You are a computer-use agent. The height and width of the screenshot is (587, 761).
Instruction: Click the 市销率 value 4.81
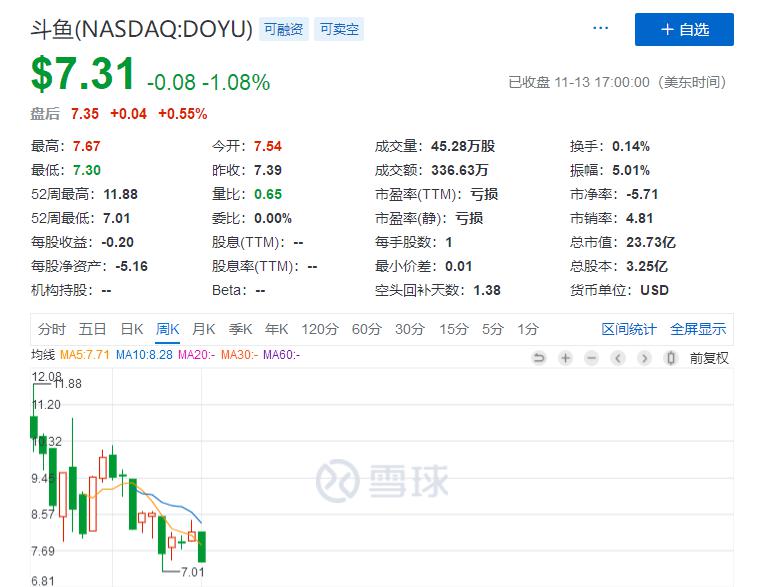640,218
